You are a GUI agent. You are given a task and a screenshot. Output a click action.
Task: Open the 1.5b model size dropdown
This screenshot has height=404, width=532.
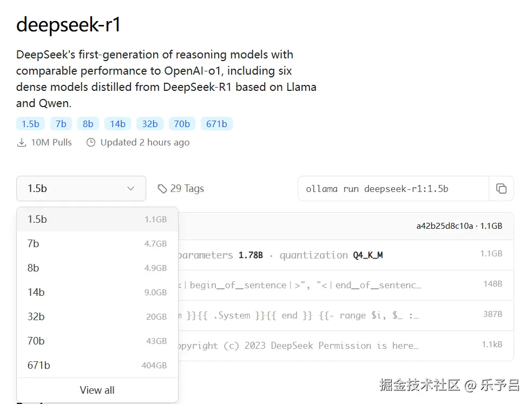point(81,189)
